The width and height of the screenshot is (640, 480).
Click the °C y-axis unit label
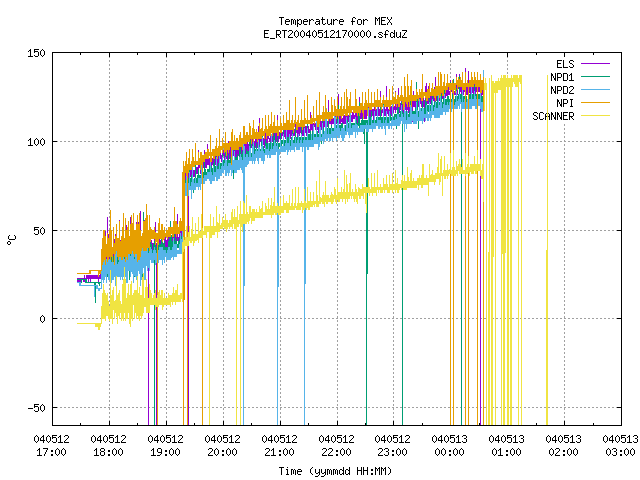[12, 240]
